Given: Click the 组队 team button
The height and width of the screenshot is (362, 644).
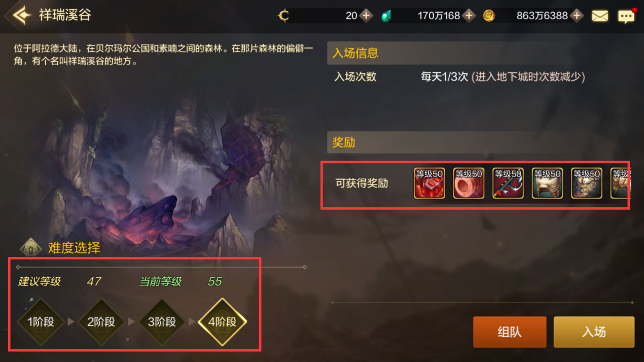Looking at the screenshot, I should point(510,332).
